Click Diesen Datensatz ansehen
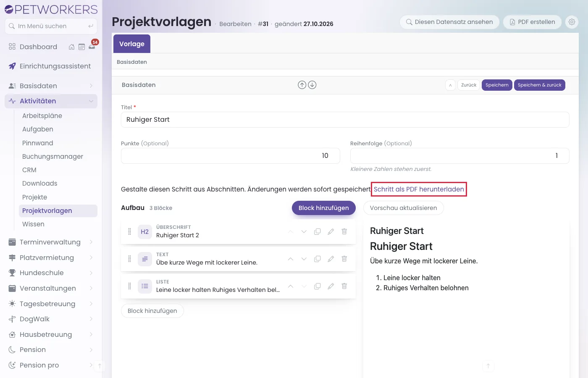Screen dimensions: 588x378 449,22
